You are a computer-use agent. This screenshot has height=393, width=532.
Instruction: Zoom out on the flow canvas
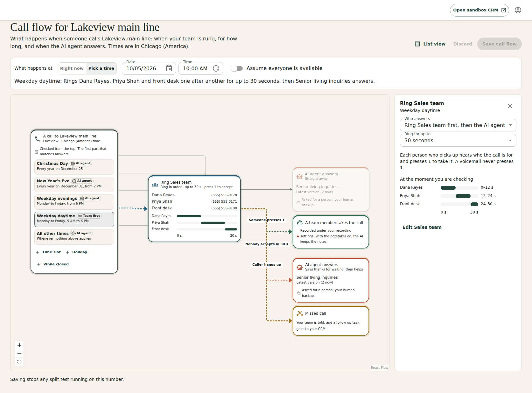tap(19, 354)
